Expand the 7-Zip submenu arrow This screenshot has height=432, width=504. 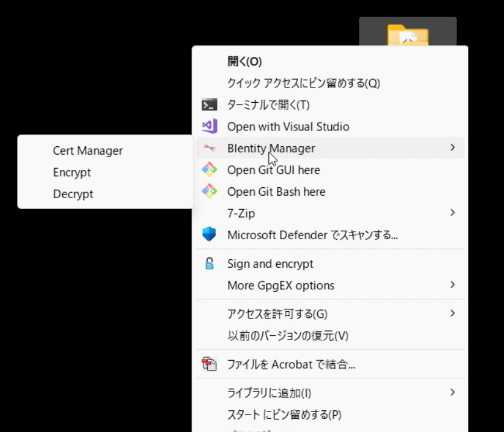453,213
